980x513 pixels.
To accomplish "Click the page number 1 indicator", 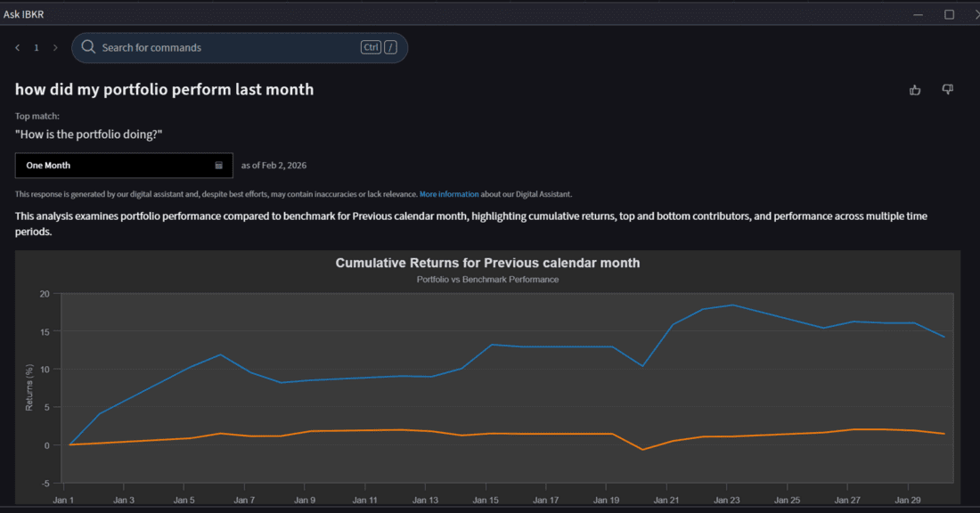I will 37,48.
